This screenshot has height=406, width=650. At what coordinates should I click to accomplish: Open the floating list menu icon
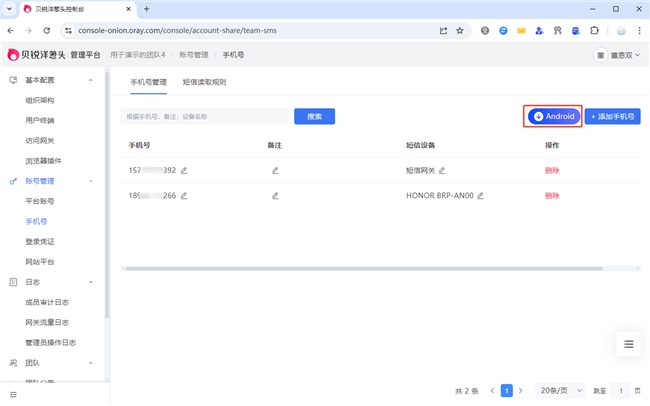click(x=628, y=344)
